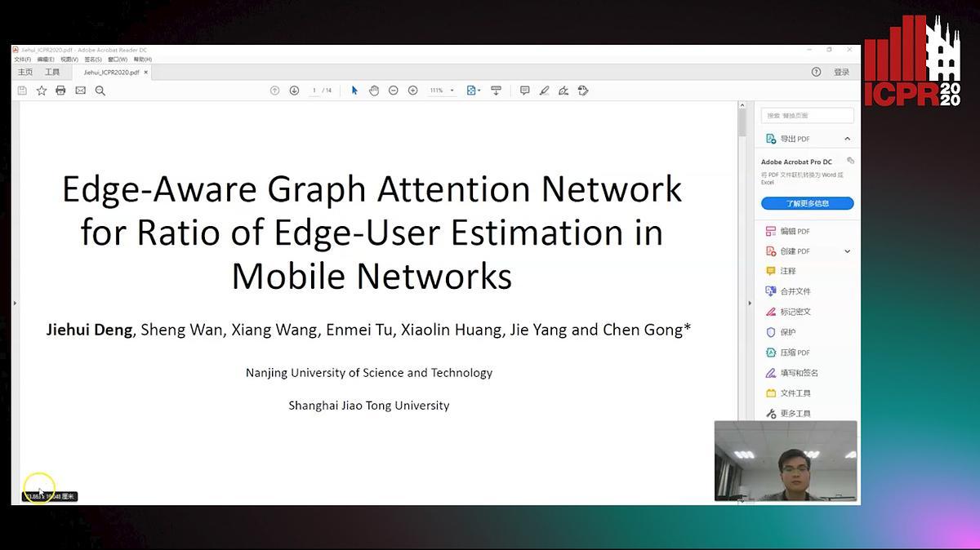Switch to the 工具 tab

coord(52,73)
